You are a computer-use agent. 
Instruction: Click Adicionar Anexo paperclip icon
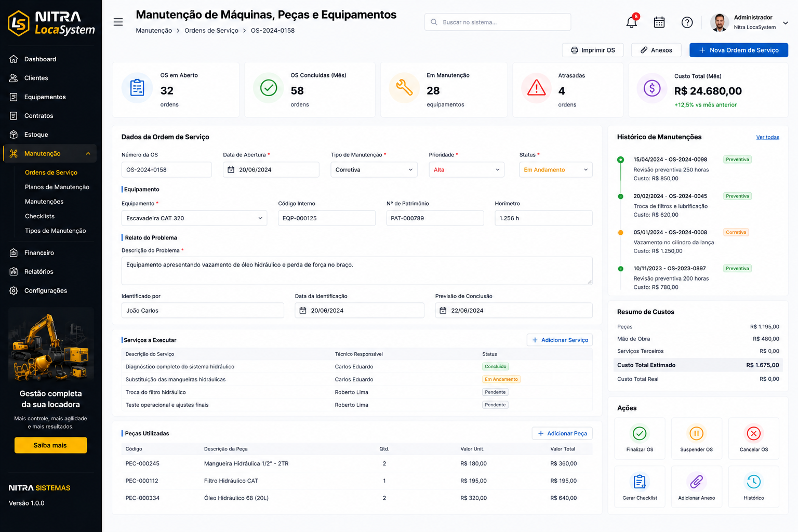[696, 482]
